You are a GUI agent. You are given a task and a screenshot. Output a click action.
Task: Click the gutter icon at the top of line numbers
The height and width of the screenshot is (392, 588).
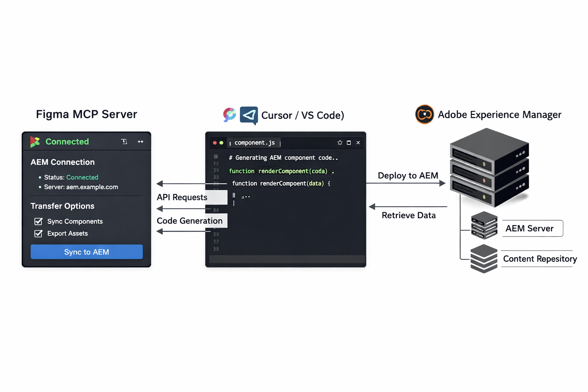point(216,157)
